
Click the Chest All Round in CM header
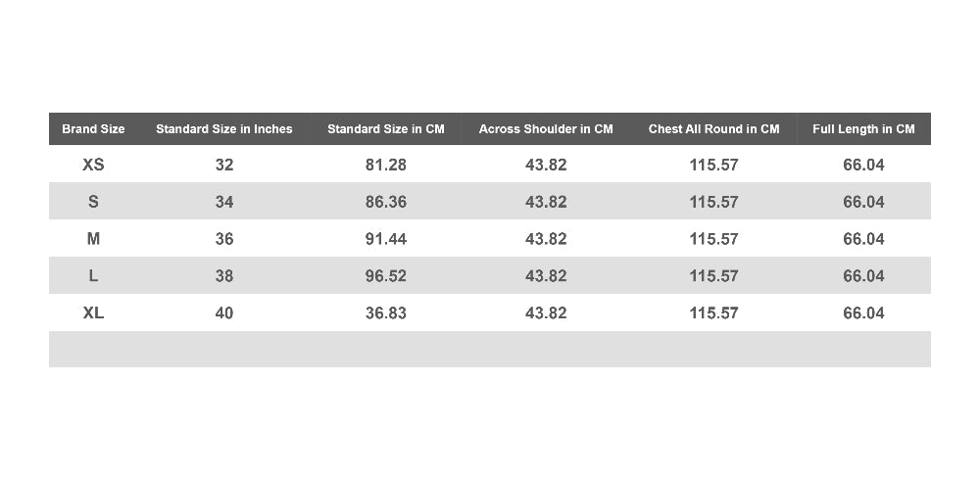click(713, 128)
